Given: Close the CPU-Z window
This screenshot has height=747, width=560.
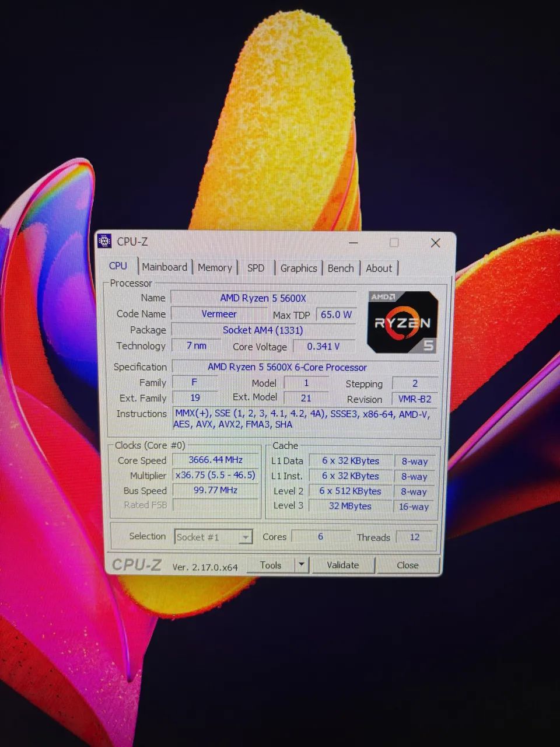Looking at the screenshot, I should point(435,243).
